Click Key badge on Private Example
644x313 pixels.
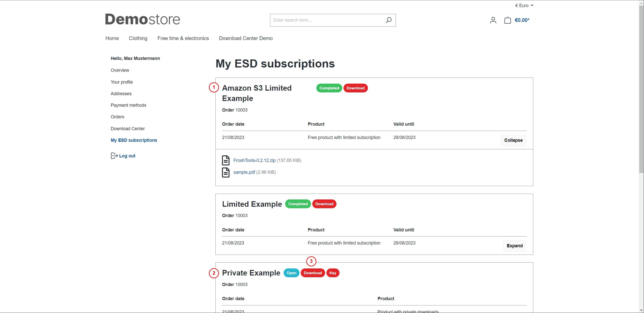333,273
